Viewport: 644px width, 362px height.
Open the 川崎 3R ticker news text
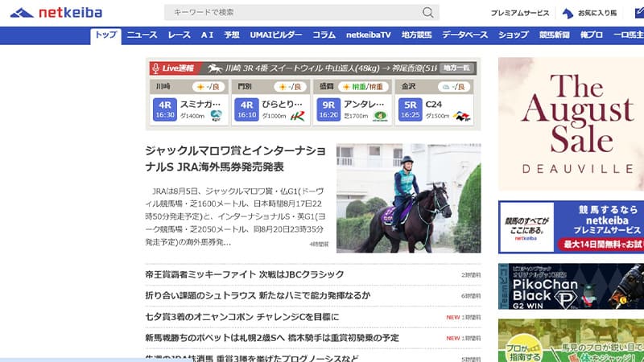(x=331, y=68)
